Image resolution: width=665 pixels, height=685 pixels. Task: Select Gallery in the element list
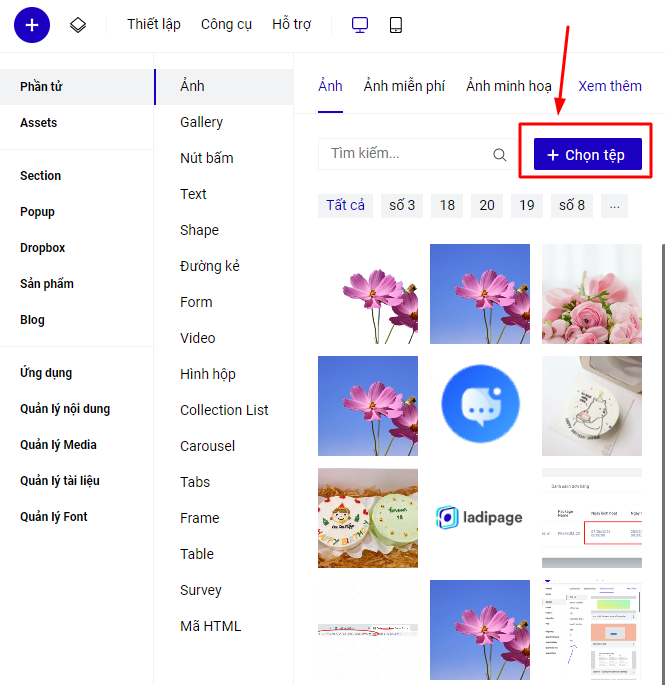(201, 122)
